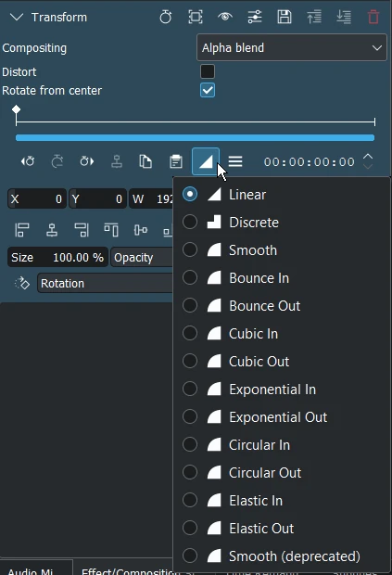This screenshot has height=575, width=392.
Task: Center clip vertically icon
Action: click(x=141, y=230)
